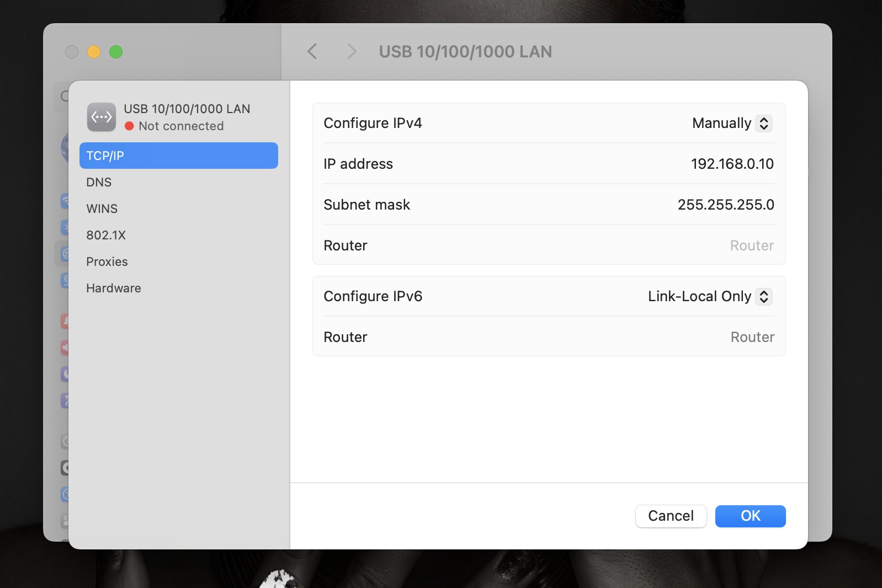882x588 pixels.
Task: Click the forward navigation chevron
Action: pyautogui.click(x=352, y=52)
